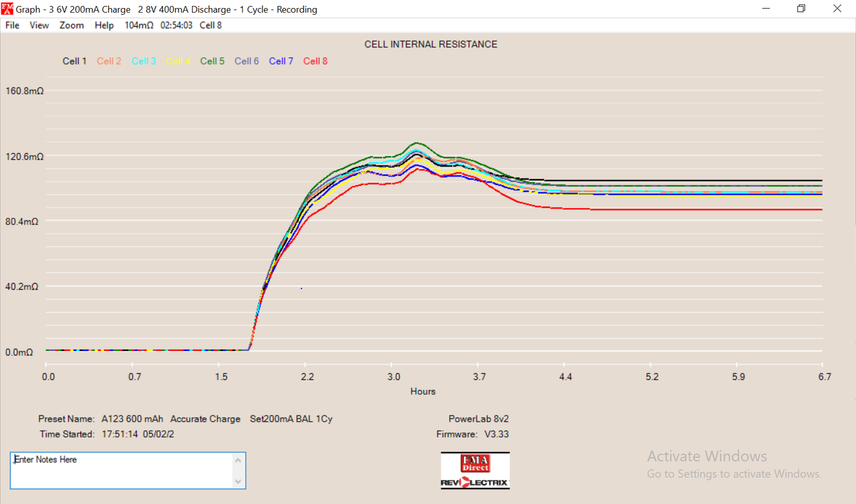856x504 pixels.
Task: Click the 104mΩ readout in menu bar
Action: click(x=139, y=25)
